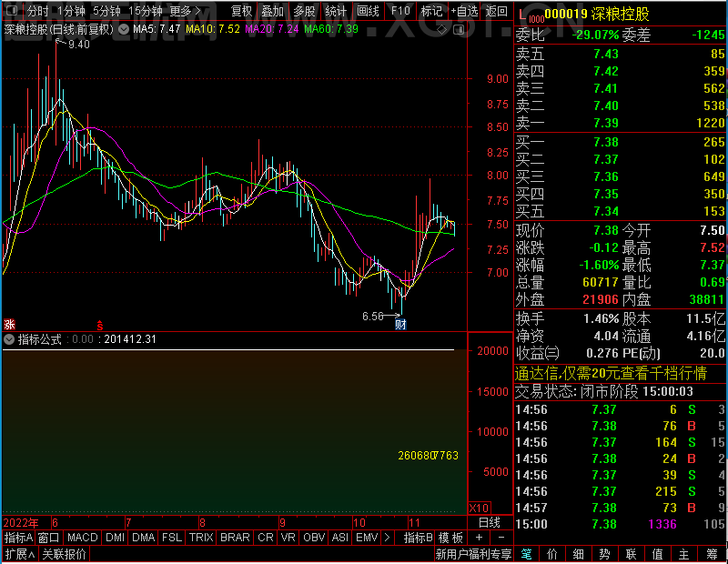Switch to the 5分钟 chart
The height and width of the screenshot is (564, 728).
(106, 11)
